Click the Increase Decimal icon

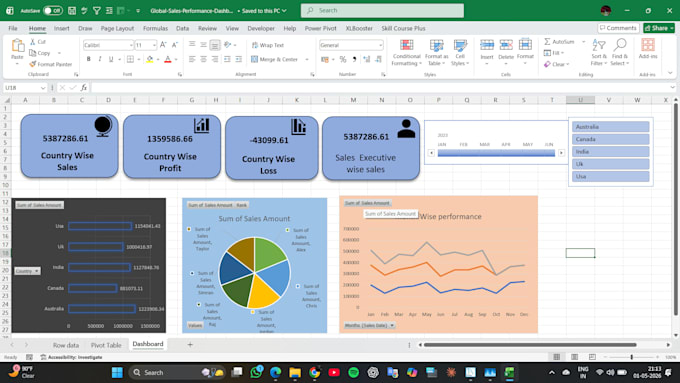pyautogui.click(x=366, y=59)
